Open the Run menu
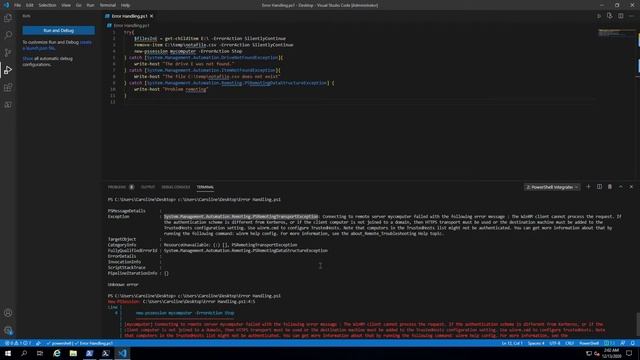This screenshot has height=360, width=640. [x=90, y=5]
